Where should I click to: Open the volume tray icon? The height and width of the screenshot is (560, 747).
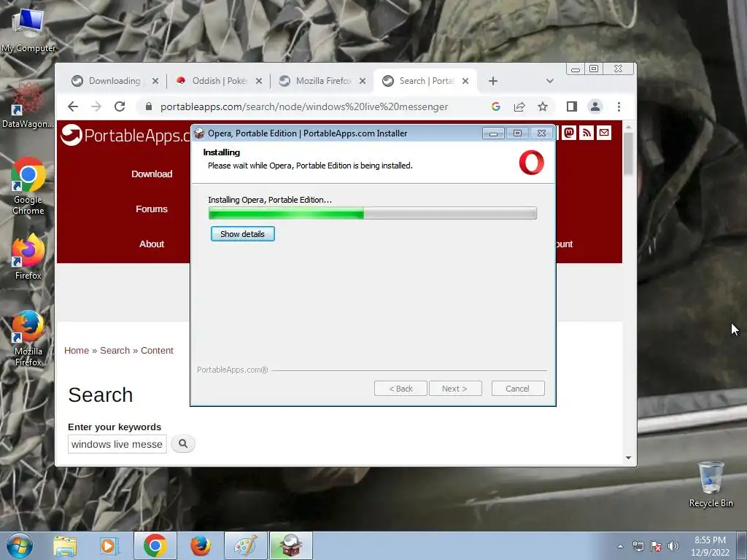pyautogui.click(x=673, y=546)
